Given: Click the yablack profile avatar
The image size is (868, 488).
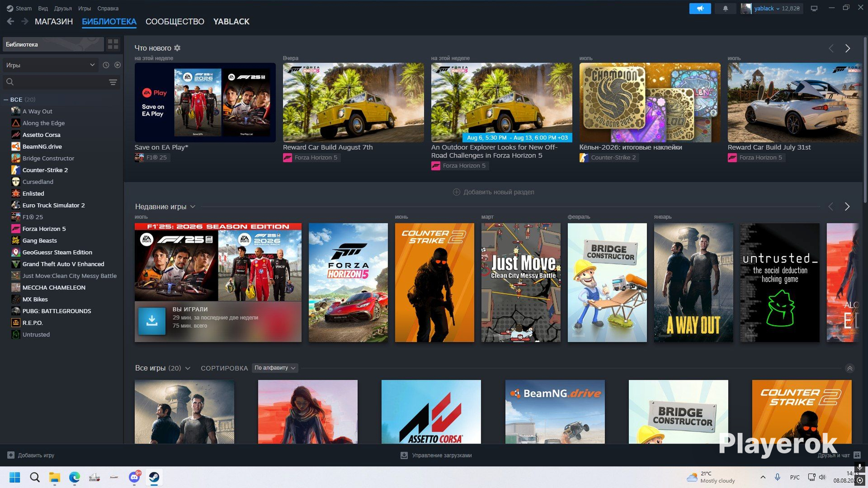Looking at the screenshot, I should tap(746, 8).
